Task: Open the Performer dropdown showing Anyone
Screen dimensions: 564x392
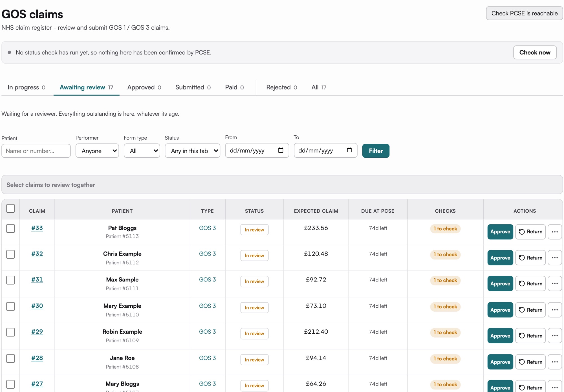Action: pyautogui.click(x=97, y=151)
